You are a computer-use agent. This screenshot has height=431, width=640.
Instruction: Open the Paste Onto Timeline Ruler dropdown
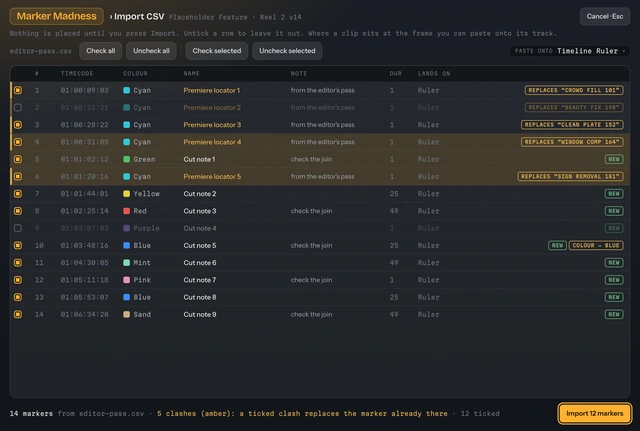click(569, 51)
